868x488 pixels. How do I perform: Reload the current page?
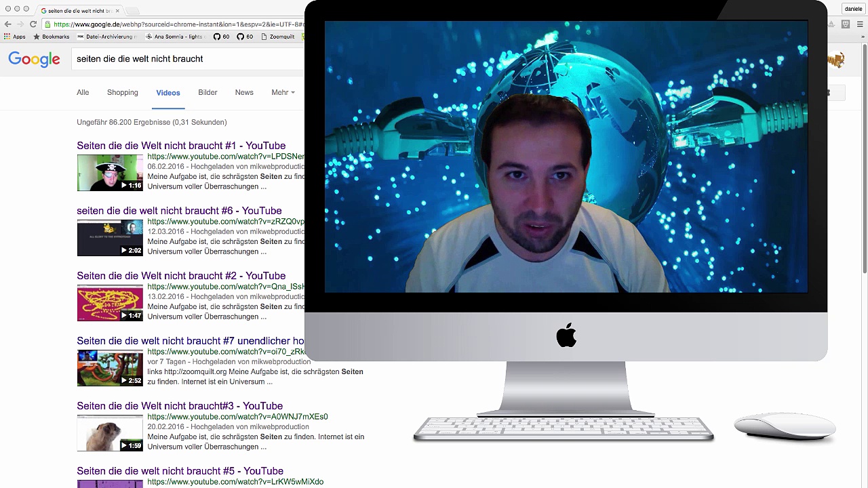(33, 24)
